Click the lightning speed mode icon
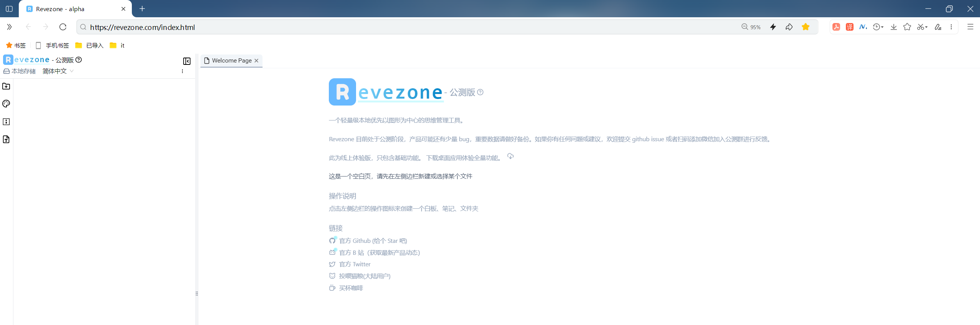Viewport: 980px width, 325px height. [x=773, y=27]
